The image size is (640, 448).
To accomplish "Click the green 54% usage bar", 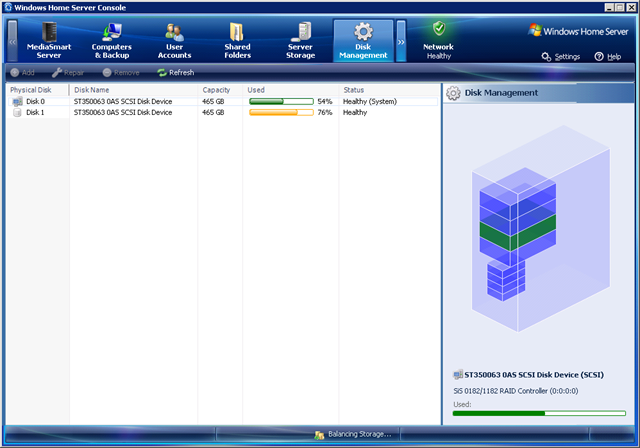I will tap(281, 101).
